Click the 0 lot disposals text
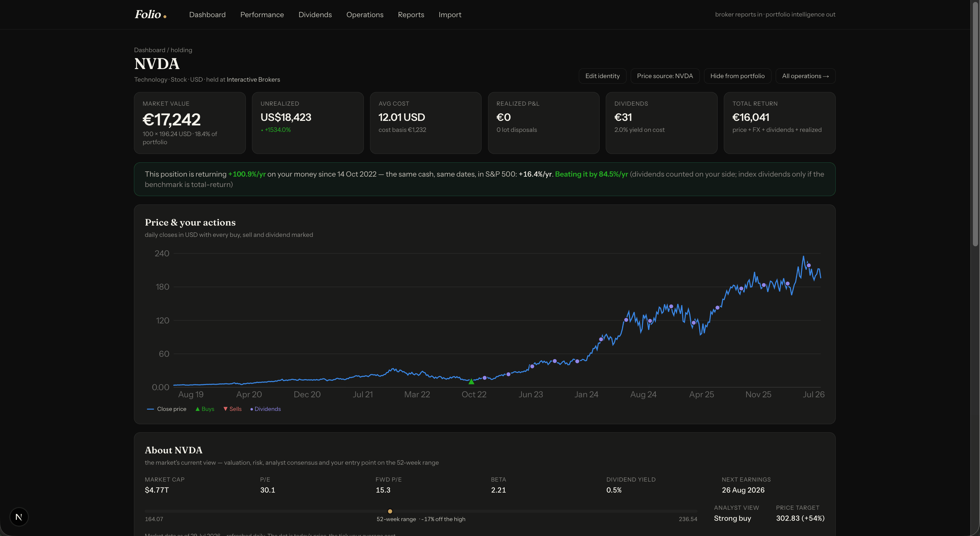The height and width of the screenshot is (536, 980). pos(516,130)
